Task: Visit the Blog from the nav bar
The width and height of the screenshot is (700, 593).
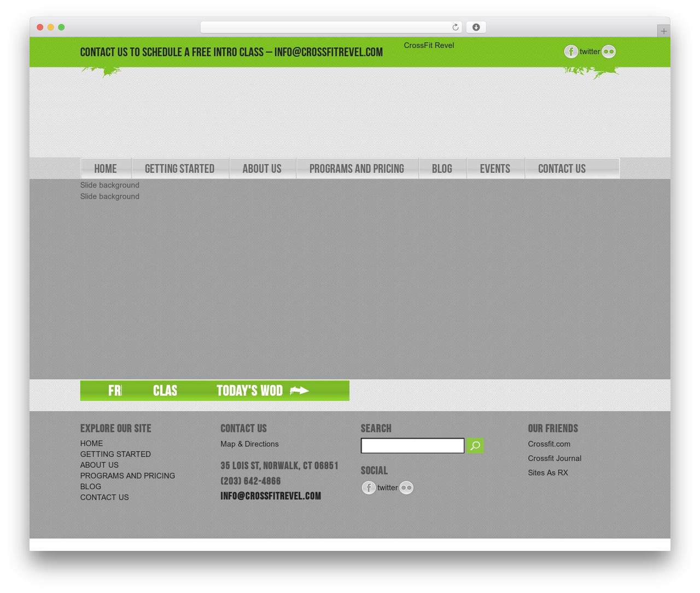Action: 442,168
